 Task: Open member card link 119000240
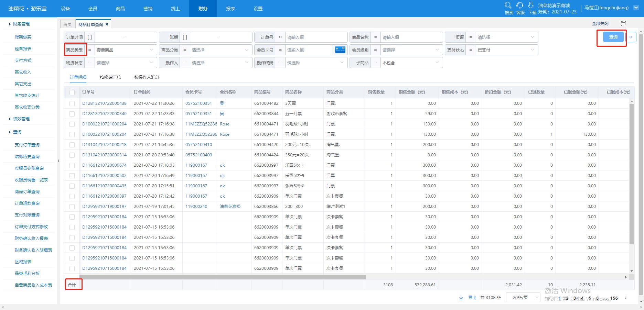[196, 207]
